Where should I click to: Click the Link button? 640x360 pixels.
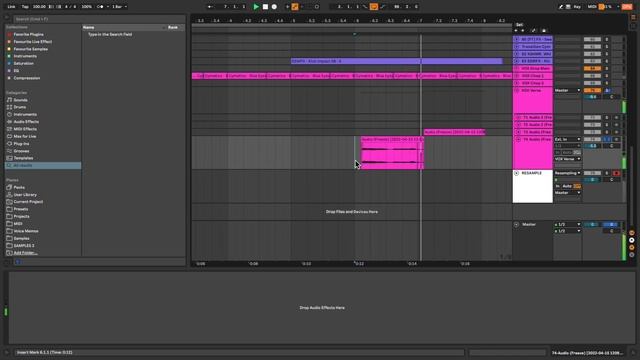11,7
